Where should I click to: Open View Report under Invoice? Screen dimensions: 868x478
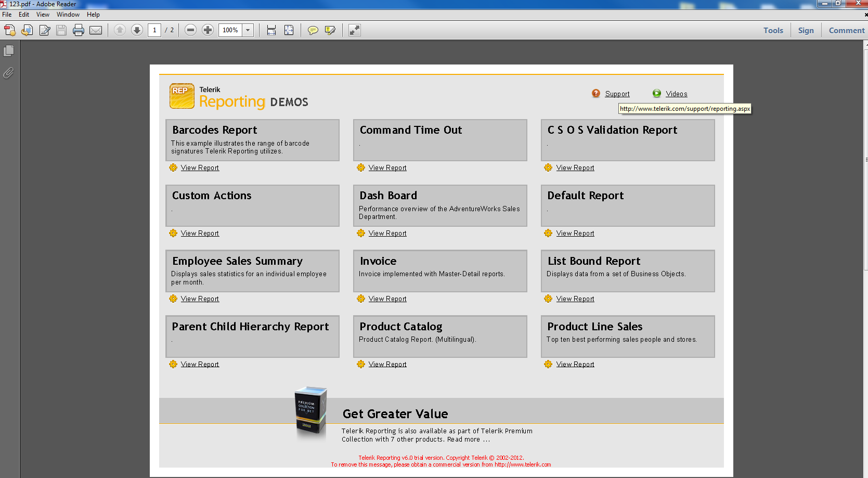coord(387,299)
